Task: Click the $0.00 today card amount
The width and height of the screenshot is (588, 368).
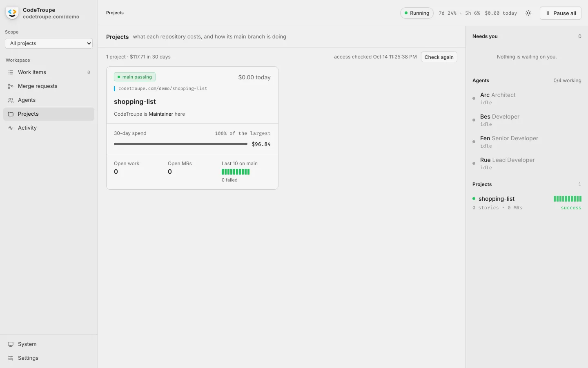Action: [x=254, y=77]
